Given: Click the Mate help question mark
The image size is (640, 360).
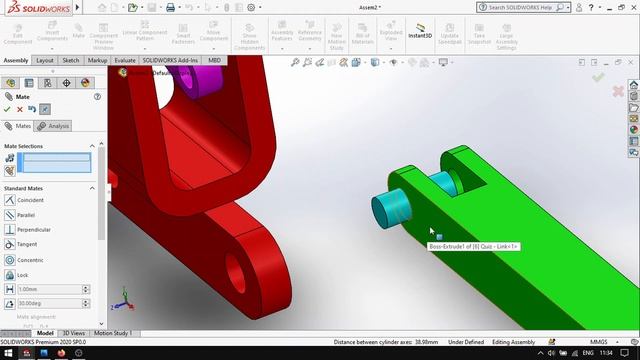Looking at the screenshot, I should tap(97, 97).
